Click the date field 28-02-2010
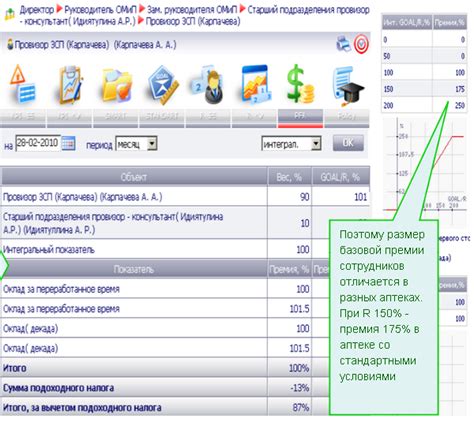474x422 pixels. pos(38,143)
